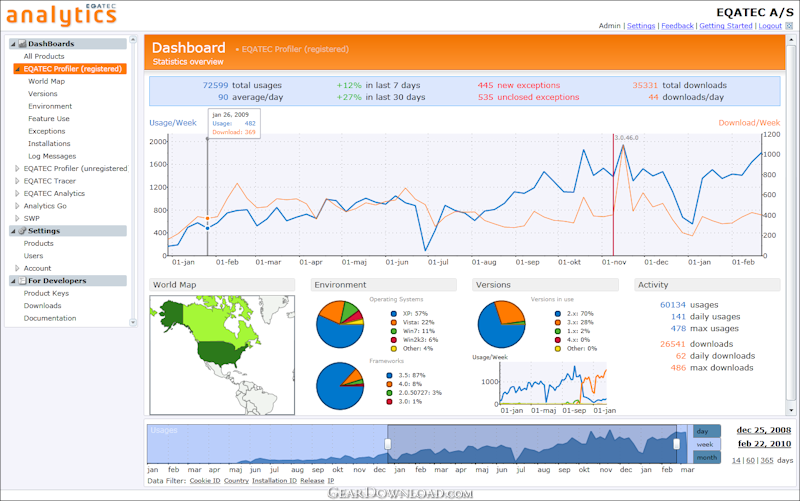Click start date dec 25, 2008
The width and height of the screenshot is (800, 501).
(764, 430)
